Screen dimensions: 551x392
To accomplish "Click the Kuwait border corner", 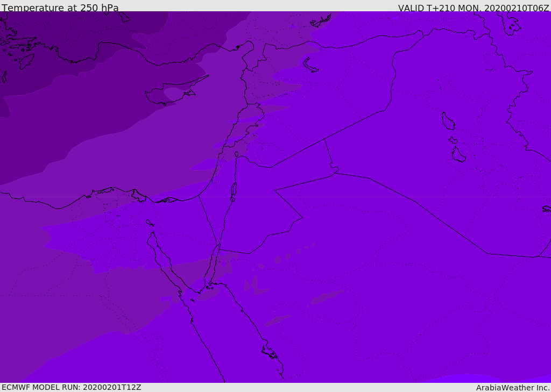I will [x=538, y=256].
